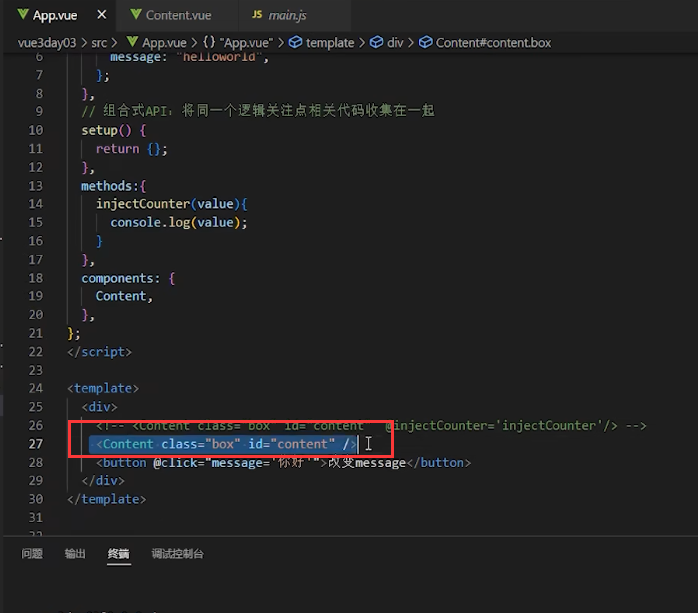This screenshot has width=698, height=613.
Task: Click the 'components:' keyword on line 18
Action: point(120,278)
